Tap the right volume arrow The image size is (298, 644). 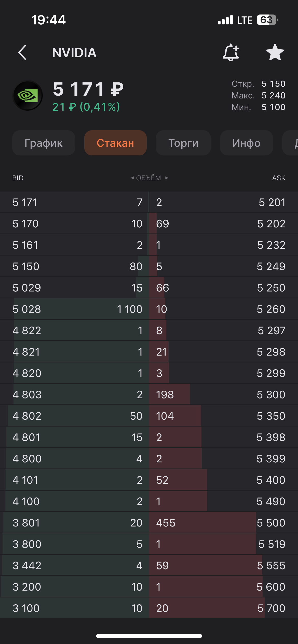click(x=167, y=178)
